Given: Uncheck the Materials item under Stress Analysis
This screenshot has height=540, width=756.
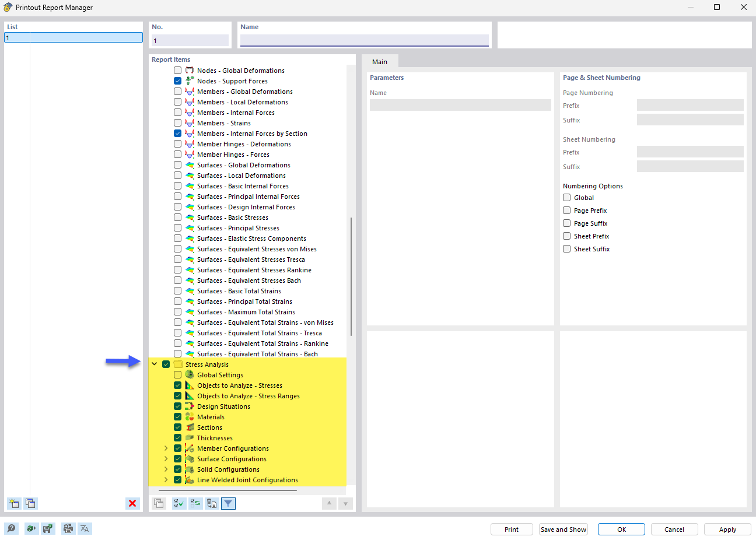Looking at the screenshot, I should tap(177, 416).
